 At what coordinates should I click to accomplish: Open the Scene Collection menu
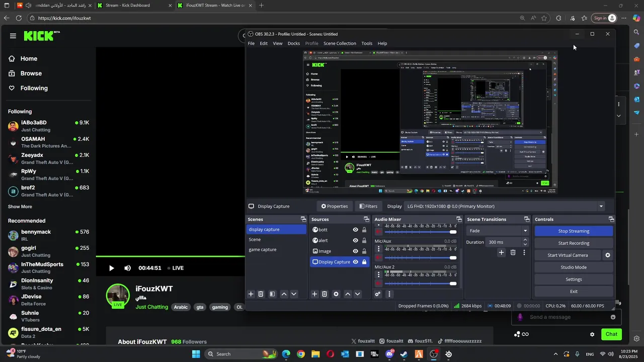pyautogui.click(x=340, y=43)
